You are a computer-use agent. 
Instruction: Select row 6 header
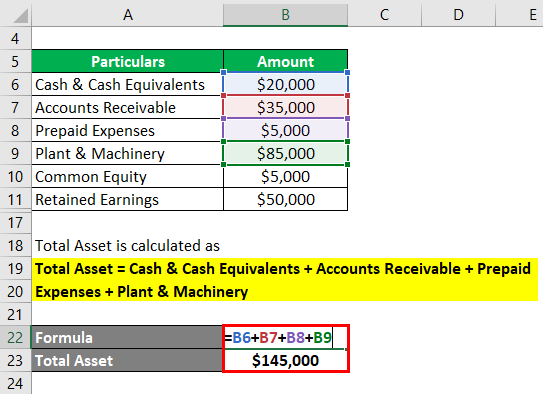pyautogui.click(x=15, y=84)
